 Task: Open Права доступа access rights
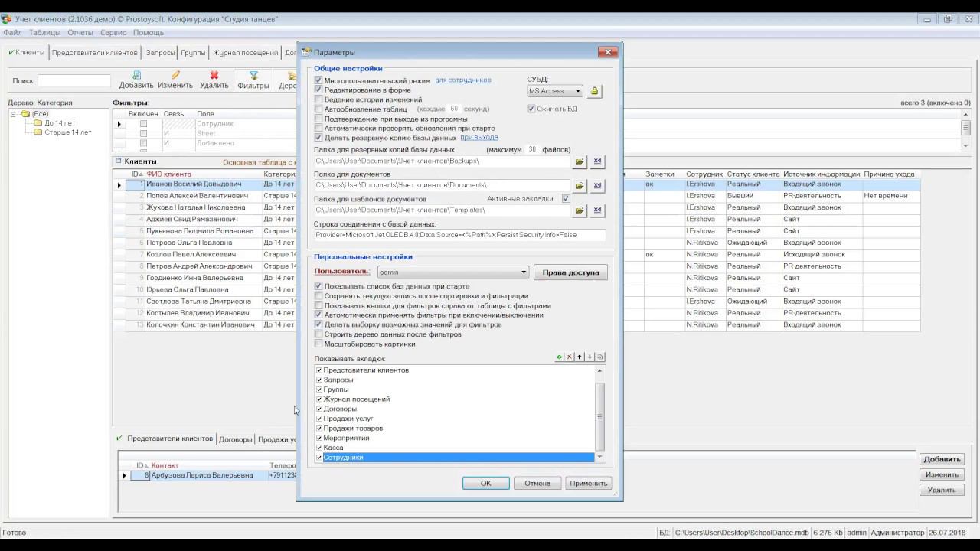(571, 272)
